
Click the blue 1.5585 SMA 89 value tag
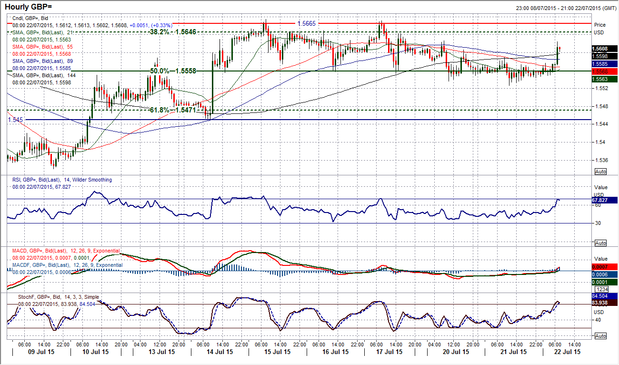(x=604, y=64)
